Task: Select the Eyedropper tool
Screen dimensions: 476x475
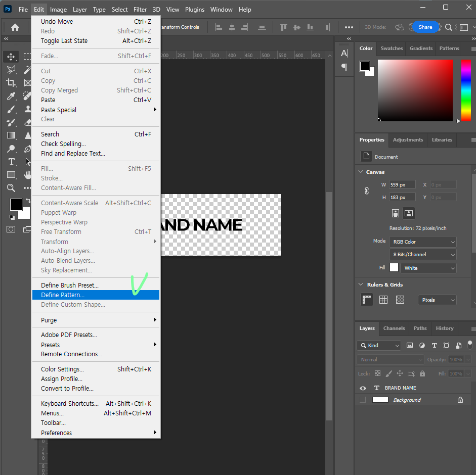Action: click(11, 96)
